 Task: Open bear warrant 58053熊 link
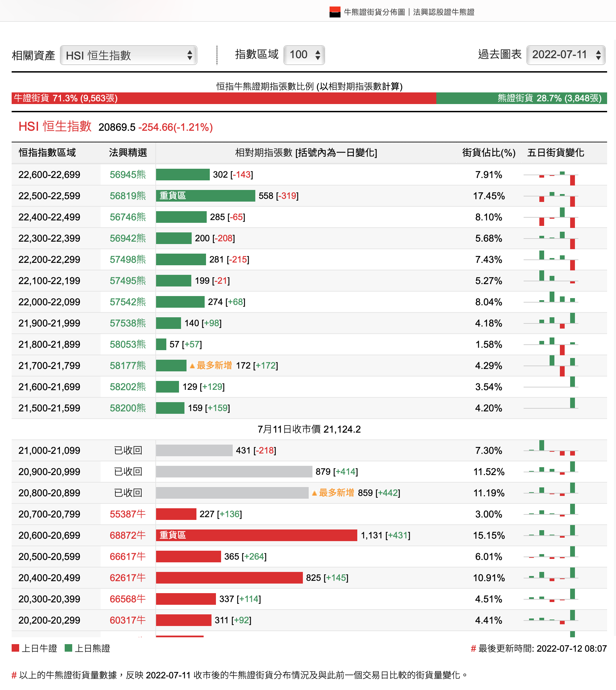(128, 344)
